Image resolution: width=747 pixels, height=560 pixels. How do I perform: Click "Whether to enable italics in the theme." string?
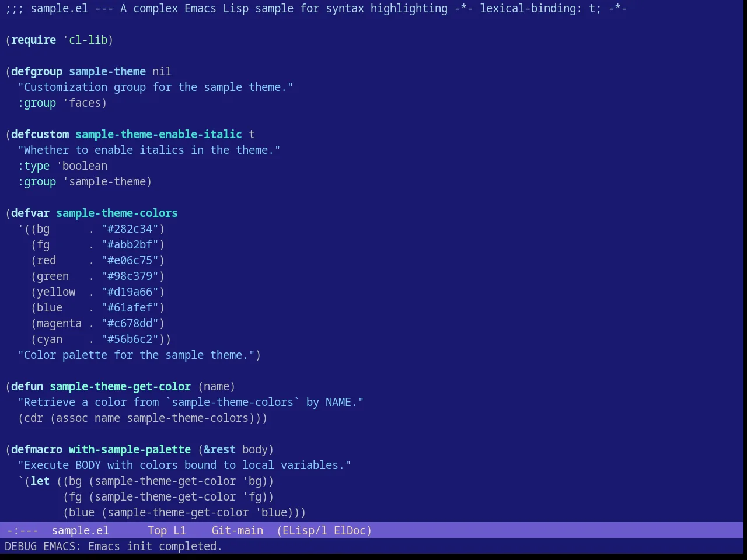[x=149, y=150]
